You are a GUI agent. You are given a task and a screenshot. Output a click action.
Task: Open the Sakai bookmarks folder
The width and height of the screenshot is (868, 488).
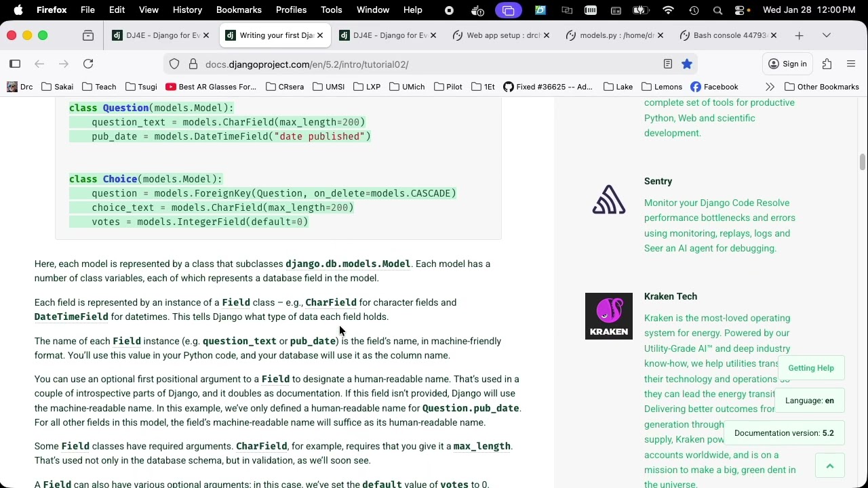[57, 87]
